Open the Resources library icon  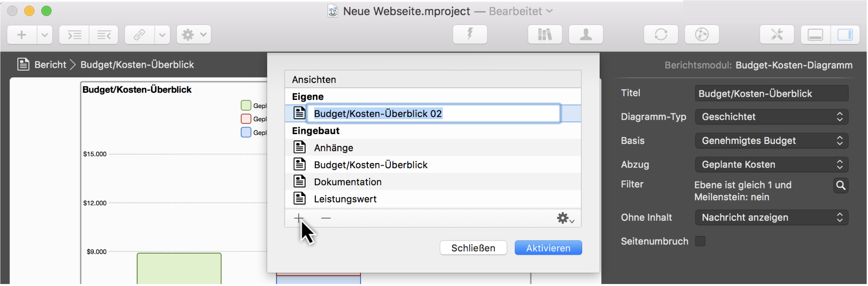point(545,34)
